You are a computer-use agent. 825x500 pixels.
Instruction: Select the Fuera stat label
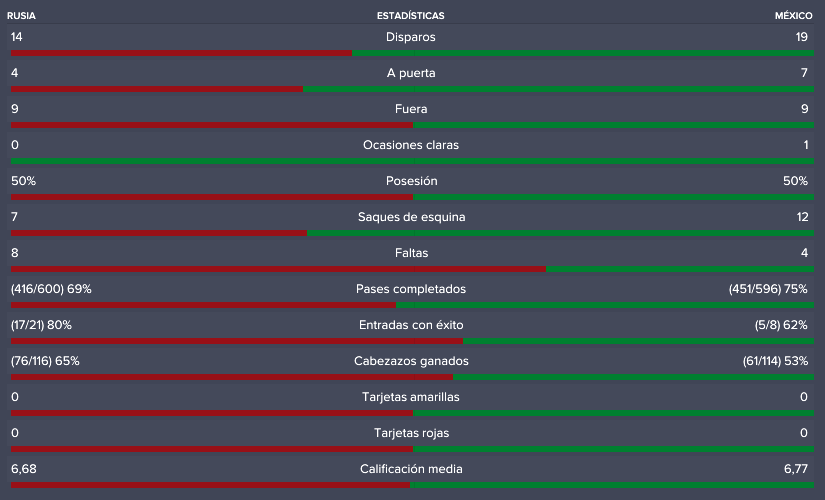[411, 109]
